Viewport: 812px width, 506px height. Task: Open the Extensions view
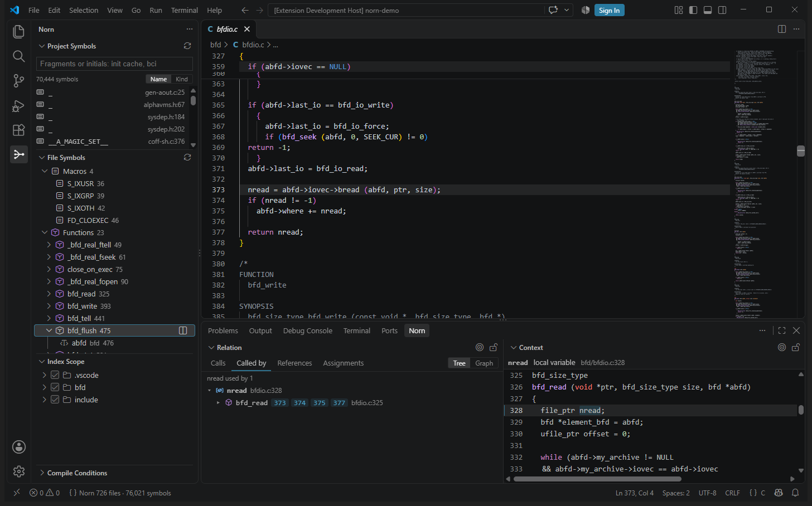pyautogui.click(x=18, y=130)
